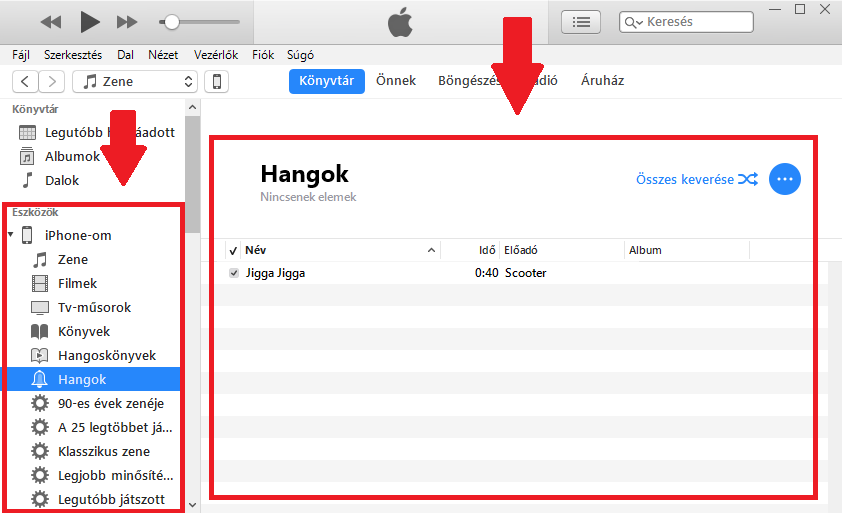Viewport: 842px width, 513px height.
Task: Skip forward to the next track
Action: [x=127, y=22]
